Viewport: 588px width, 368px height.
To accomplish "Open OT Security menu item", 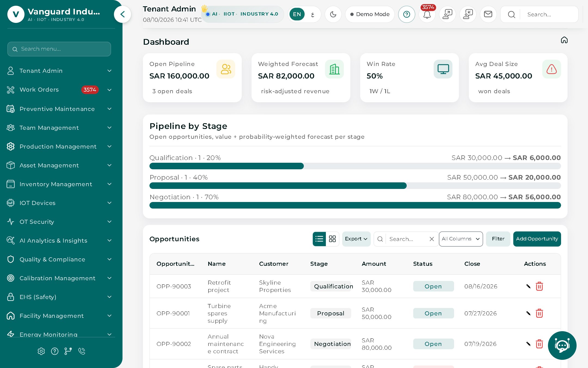I will [59, 222].
